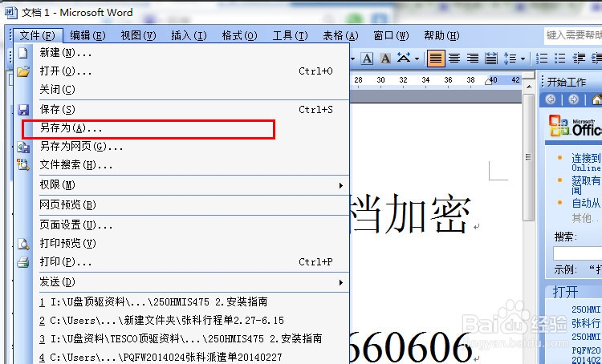Screen dimensions: 602x364
Task: Apply align right from toolbar
Action: coord(472,59)
